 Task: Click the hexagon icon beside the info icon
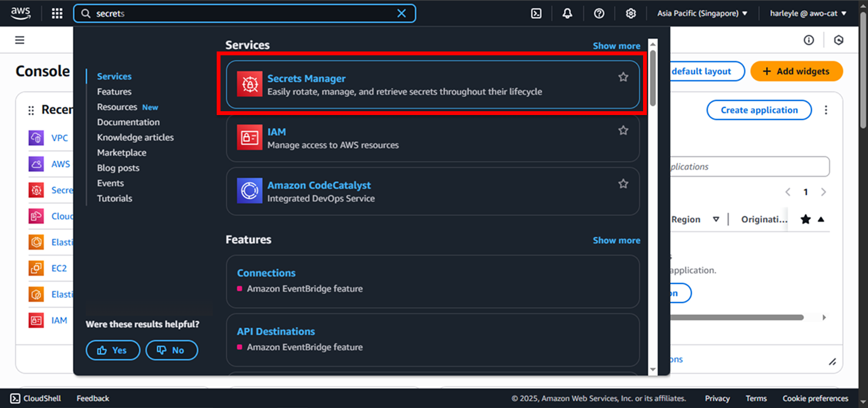tap(839, 40)
